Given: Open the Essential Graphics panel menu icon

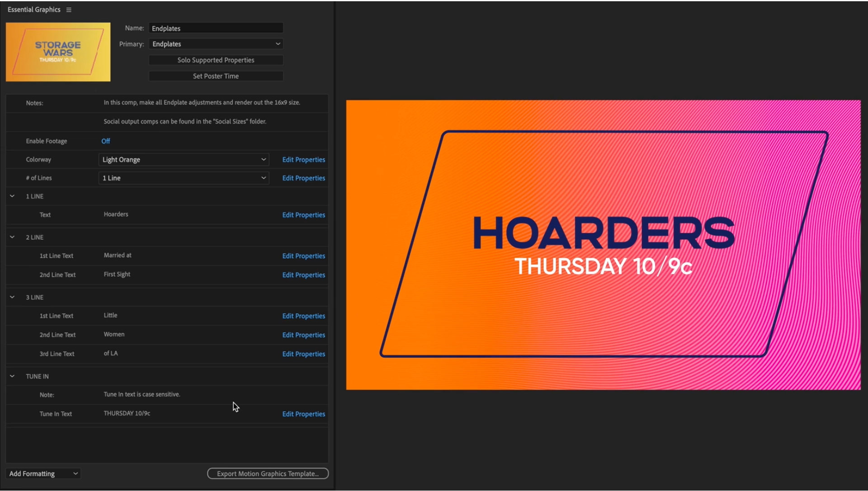Looking at the screenshot, I should click(69, 10).
